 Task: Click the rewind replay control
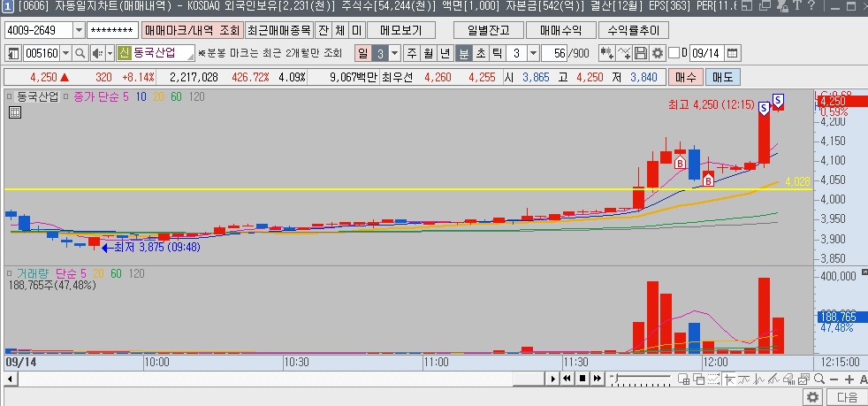pos(567,379)
